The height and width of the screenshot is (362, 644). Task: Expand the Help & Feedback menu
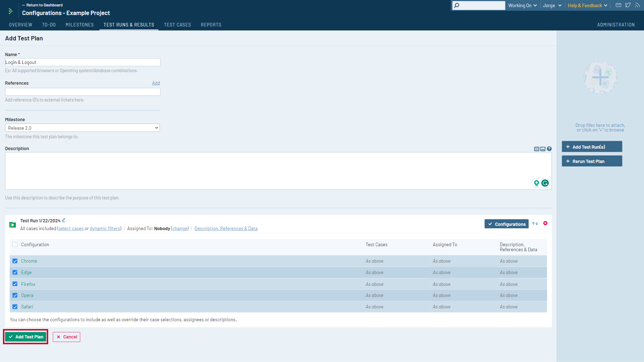[587, 5]
